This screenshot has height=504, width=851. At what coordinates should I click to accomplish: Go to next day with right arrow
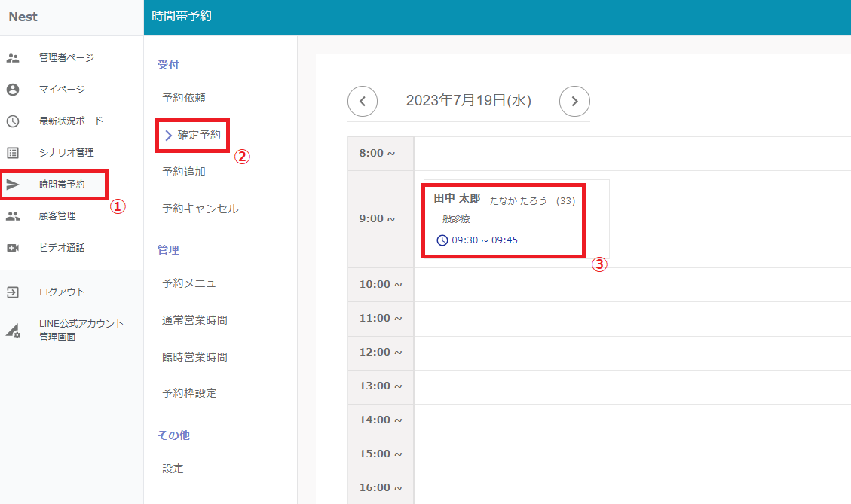[575, 101]
